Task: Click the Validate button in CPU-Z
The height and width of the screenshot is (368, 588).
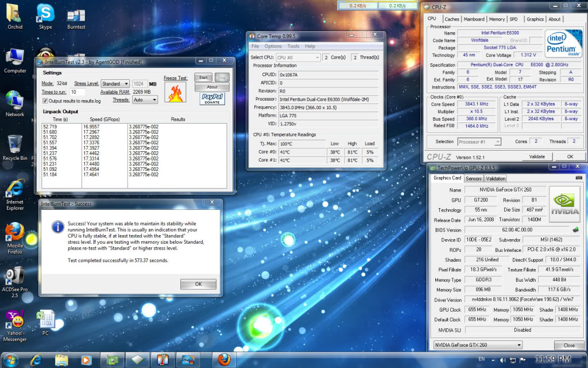Action: click(x=537, y=156)
